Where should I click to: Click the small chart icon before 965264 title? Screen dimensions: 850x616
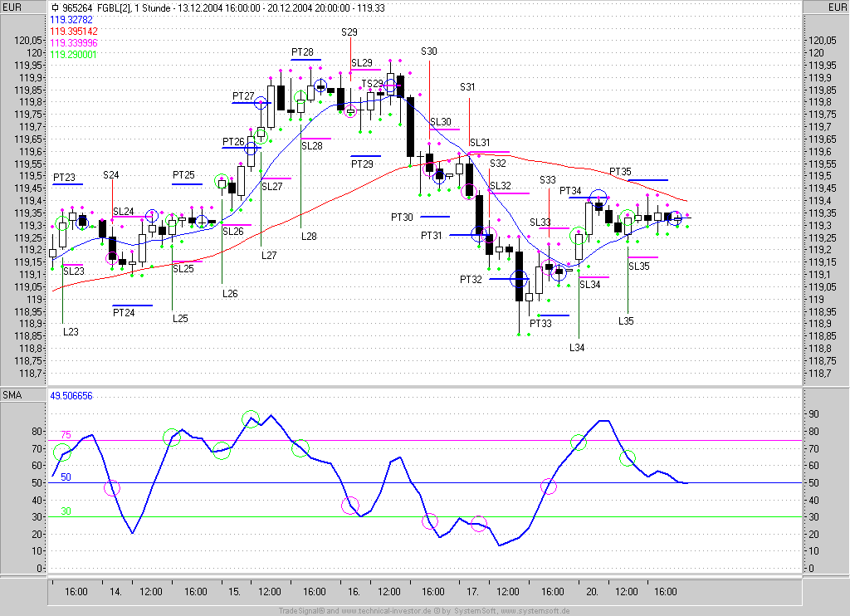55,7
